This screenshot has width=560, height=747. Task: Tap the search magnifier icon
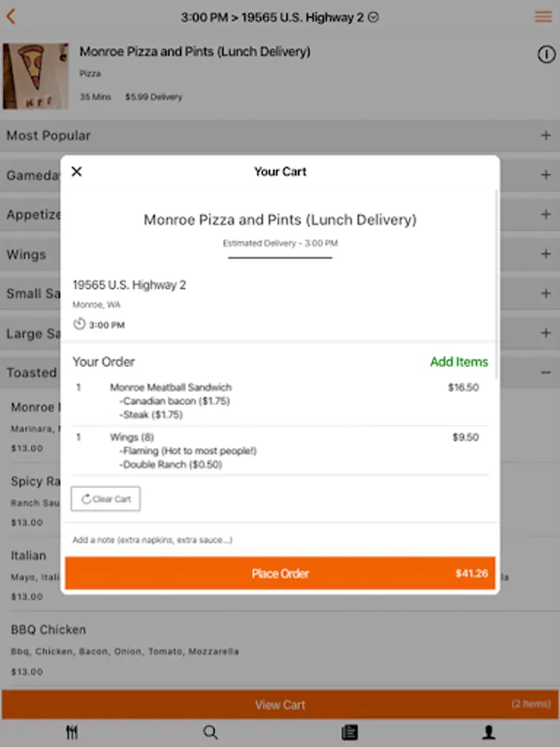[211, 732]
